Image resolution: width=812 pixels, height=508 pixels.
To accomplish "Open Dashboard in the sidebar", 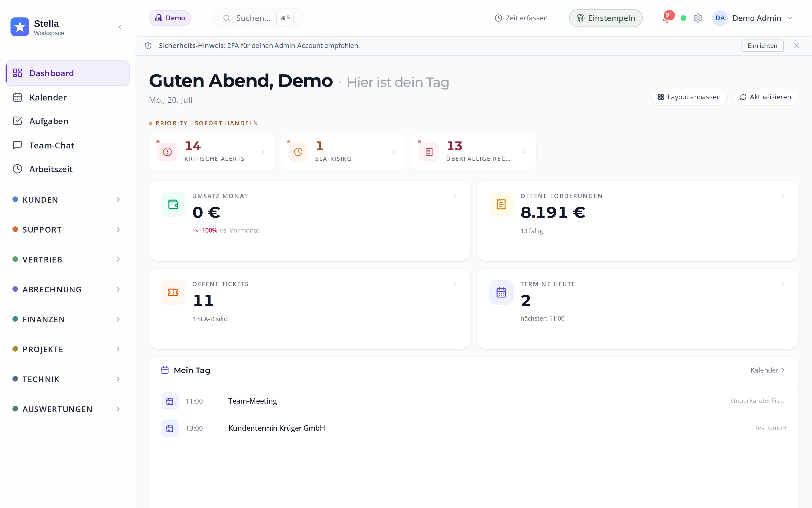I will pyautogui.click(x=67, y=73).
